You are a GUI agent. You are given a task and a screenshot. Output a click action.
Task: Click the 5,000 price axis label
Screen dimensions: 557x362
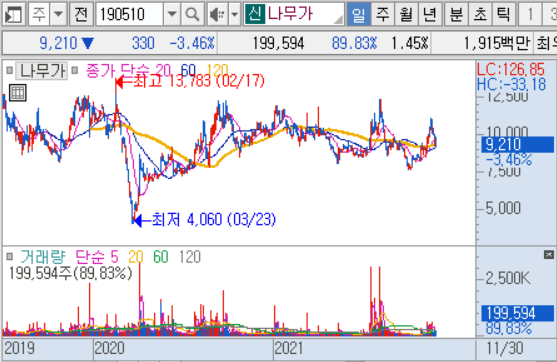tap(503, 208)
